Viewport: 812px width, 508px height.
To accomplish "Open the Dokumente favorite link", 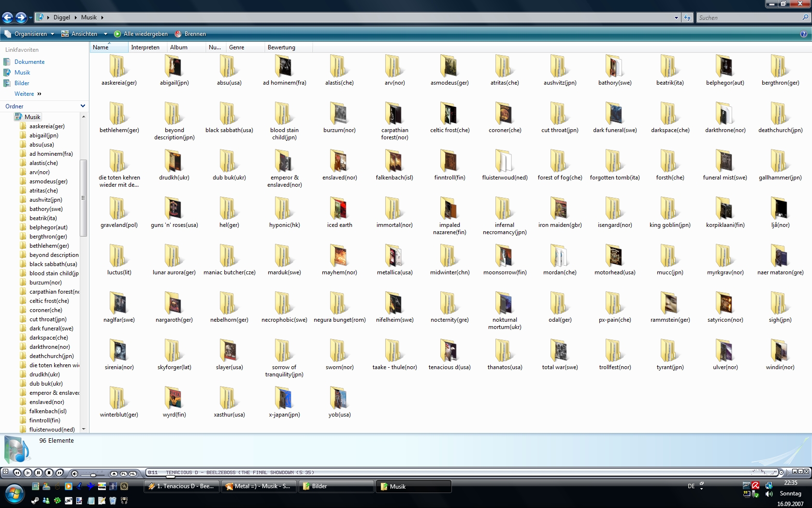I will pos(29,62).
